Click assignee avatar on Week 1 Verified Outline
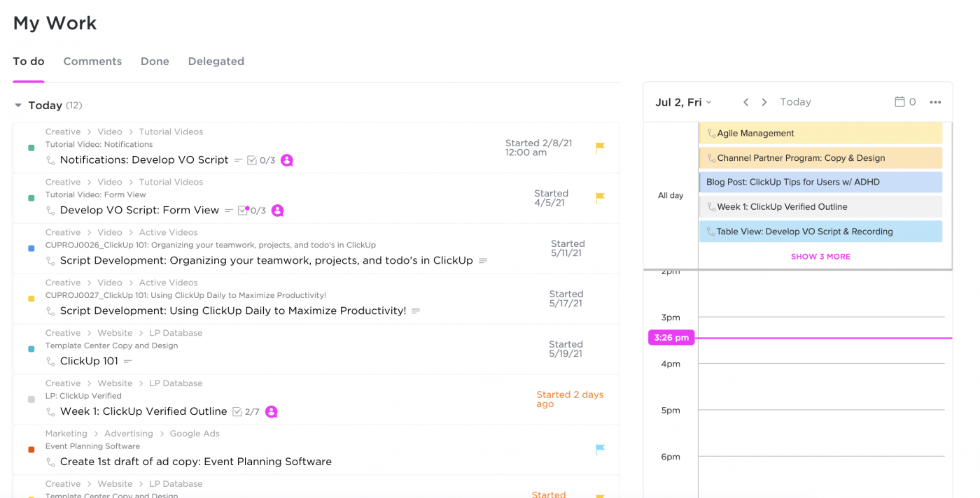This screenshot has height=498, width=980. coord(272,412)
